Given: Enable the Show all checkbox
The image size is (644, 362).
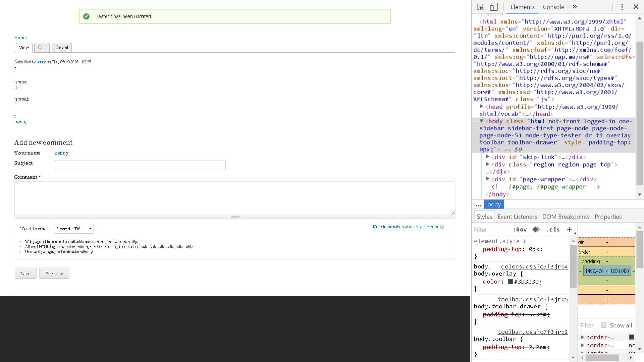Looking at the screenshot, I should [x=604, y=325].
